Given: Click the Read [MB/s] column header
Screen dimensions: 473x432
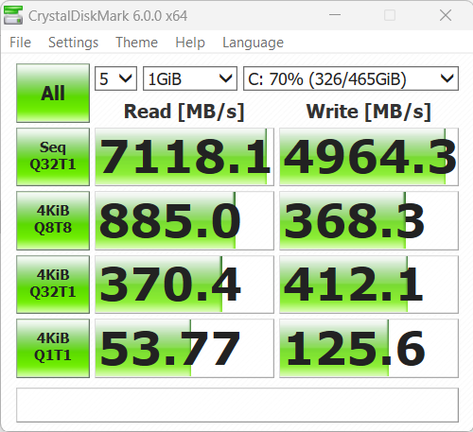Looking at the screenshot, I should click(x=184, y=111).
